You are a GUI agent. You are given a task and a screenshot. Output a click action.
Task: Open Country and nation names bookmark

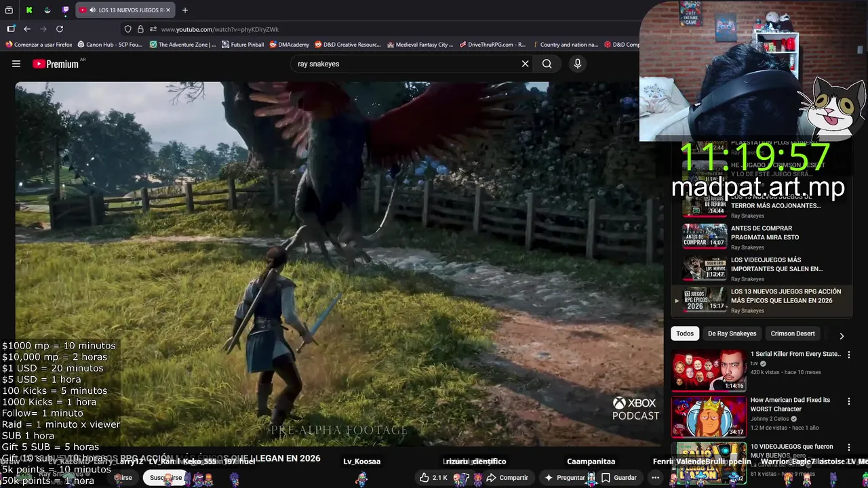click(565, 45)
